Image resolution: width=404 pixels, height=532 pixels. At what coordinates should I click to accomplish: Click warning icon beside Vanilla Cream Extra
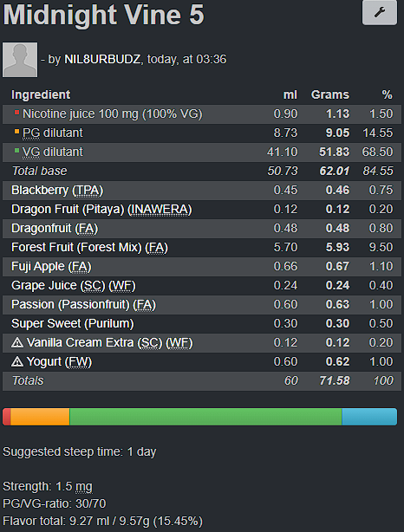coord(17,342)
